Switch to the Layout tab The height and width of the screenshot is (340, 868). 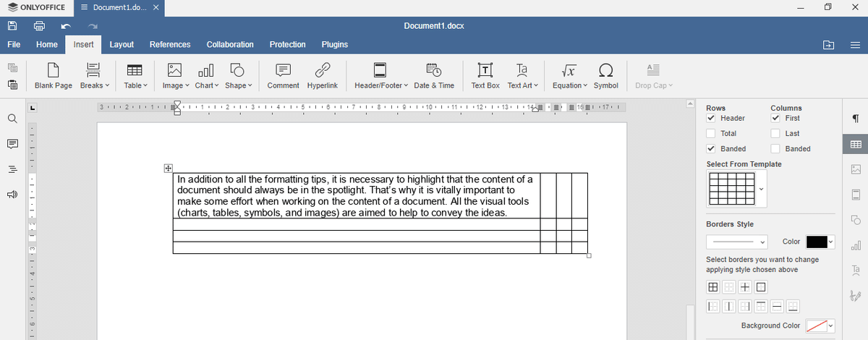pos(122,44)
